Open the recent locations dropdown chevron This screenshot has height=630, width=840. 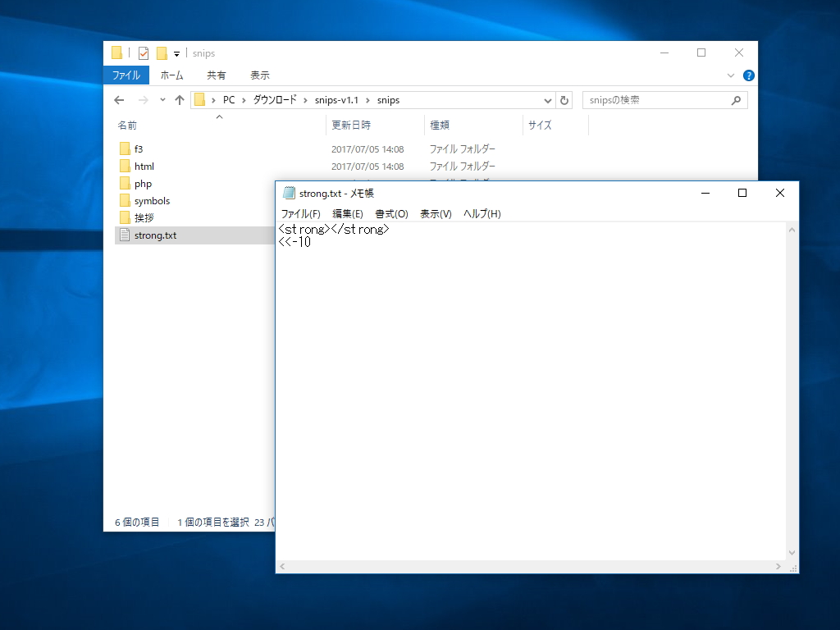pos(162,99)
